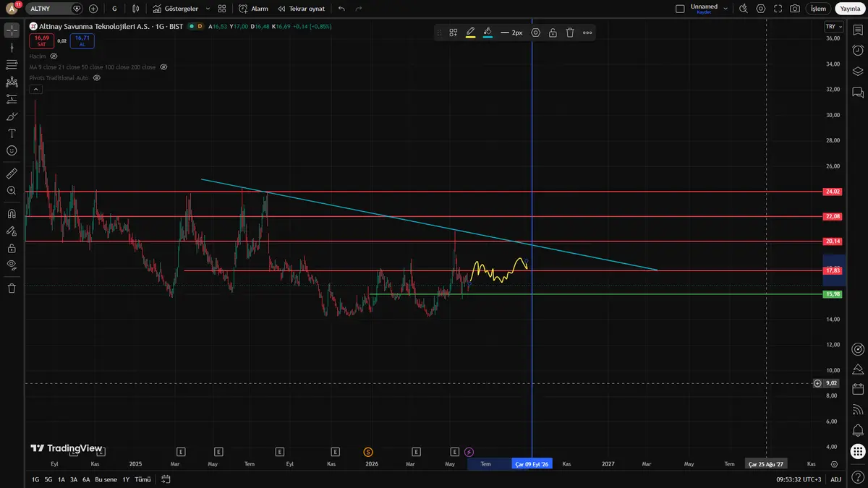This screenshot has width=868, height=488.
Task: Open the watchlist panel on right sidebar
Action: click(858, 30)
